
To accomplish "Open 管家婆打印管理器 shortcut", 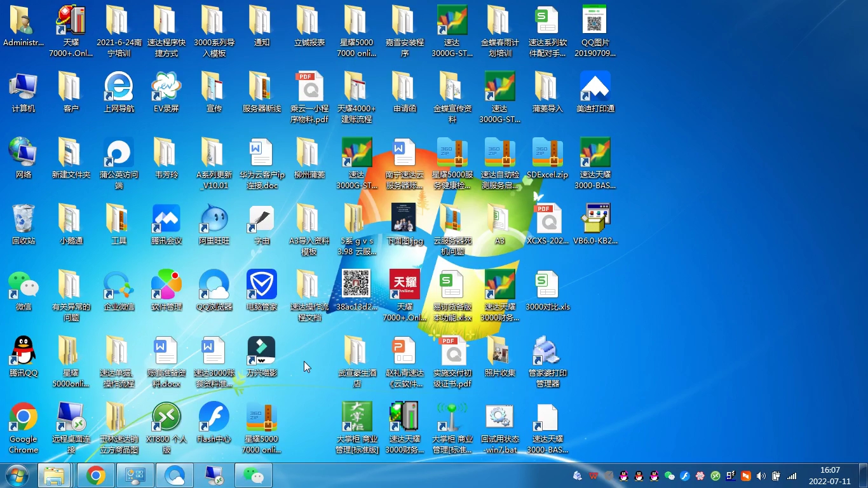I will click(x=548, y=362).
